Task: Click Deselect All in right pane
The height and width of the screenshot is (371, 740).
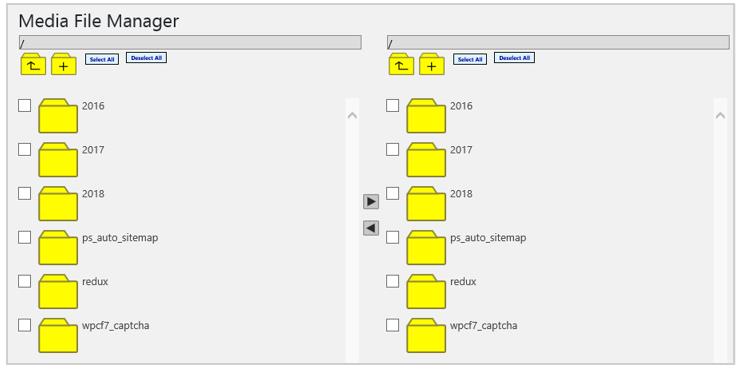Action: [x=514, y=58]
